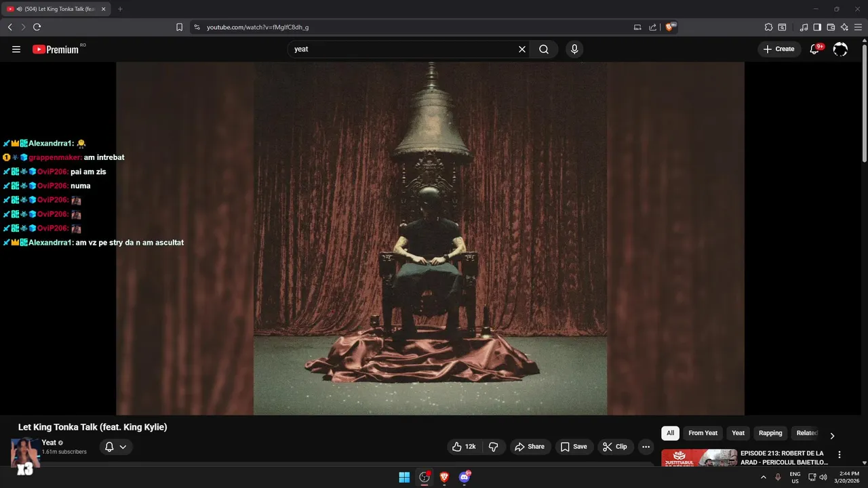868x488 pixels.
Task: Open YouTube notifications bell
Action: pos(816,49)
